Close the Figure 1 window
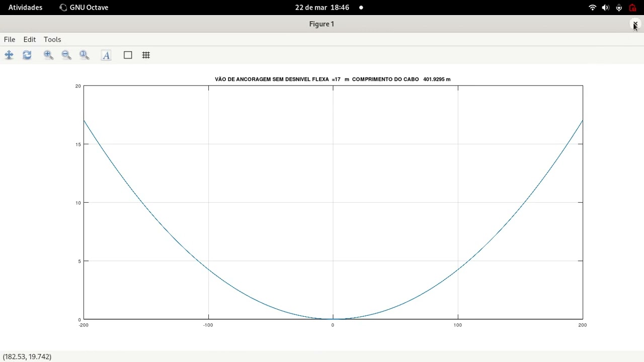Image resolution: width=644 pixels, height=362 pixels. (x=635, y=24)
